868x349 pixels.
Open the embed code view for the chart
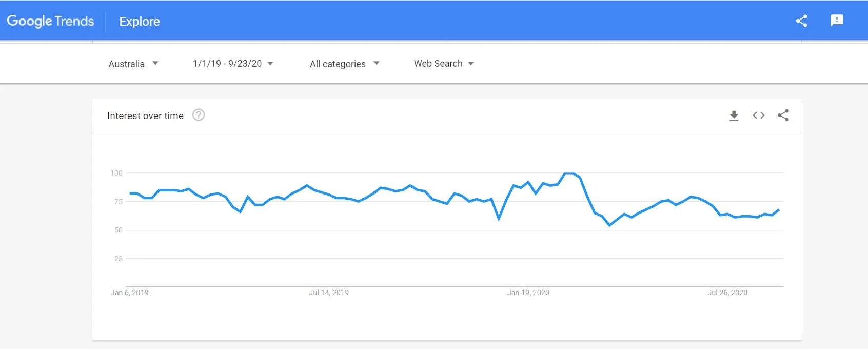click(758, 115)
